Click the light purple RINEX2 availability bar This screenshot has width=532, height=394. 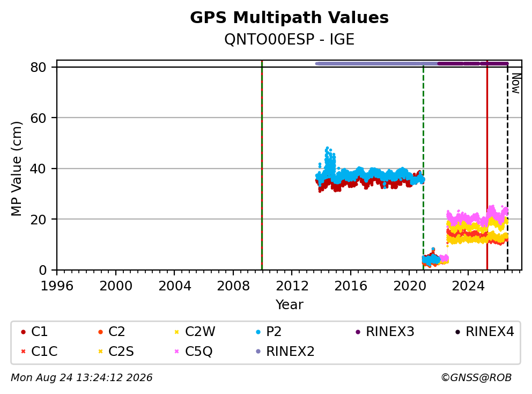pyautogui.click(x=376, y=63)
